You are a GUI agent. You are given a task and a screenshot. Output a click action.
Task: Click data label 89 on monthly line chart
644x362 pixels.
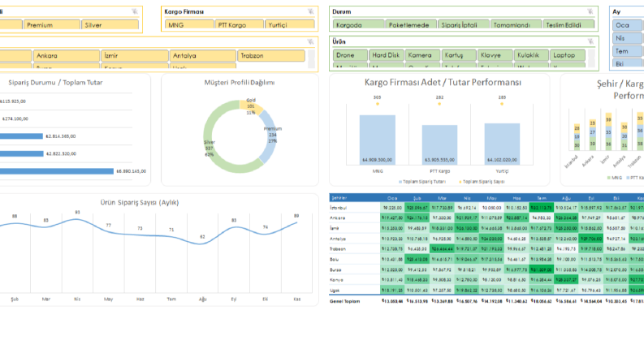[x=296, y=215]
